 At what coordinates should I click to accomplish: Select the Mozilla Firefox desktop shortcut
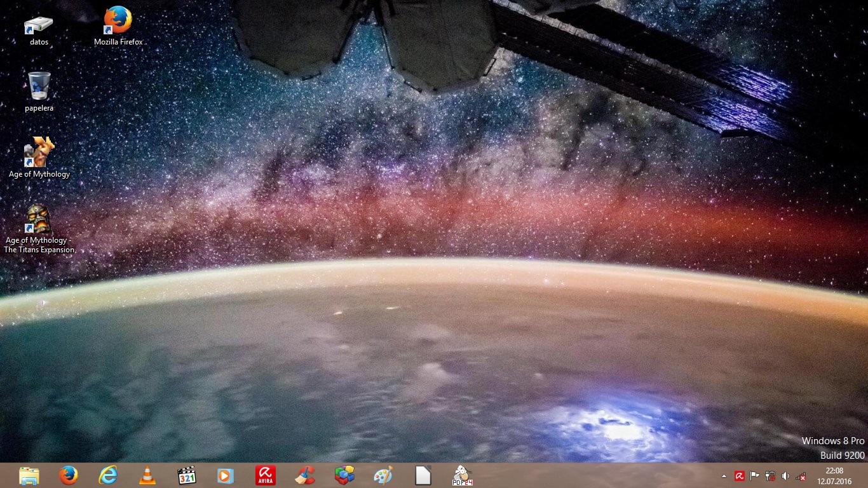118,25
